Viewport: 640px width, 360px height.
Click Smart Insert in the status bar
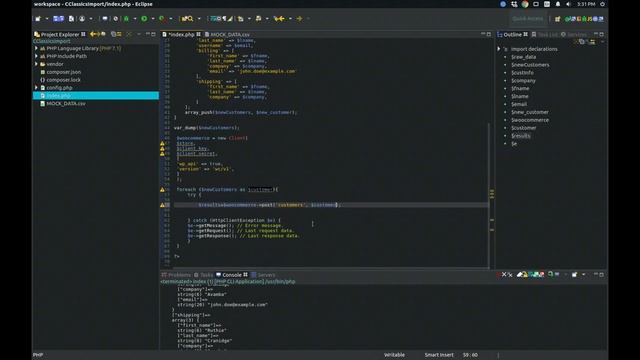click(x=439, y=355)
